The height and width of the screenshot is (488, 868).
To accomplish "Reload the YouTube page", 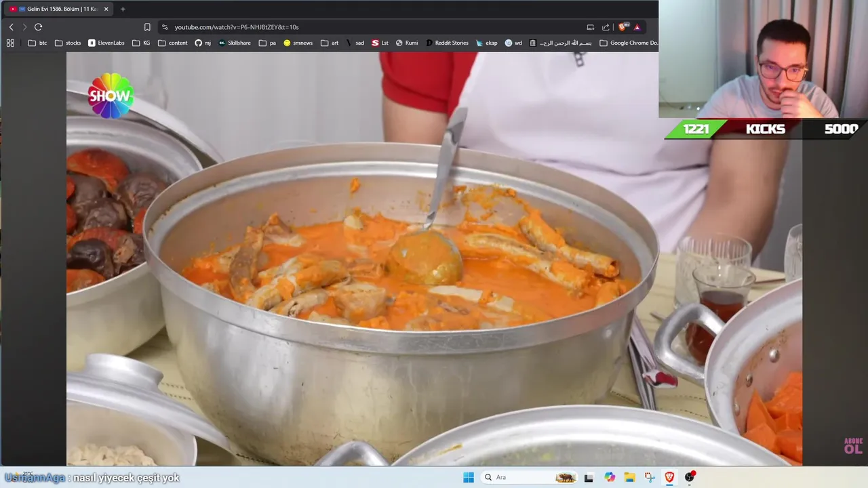I will (x=38, y=27).
